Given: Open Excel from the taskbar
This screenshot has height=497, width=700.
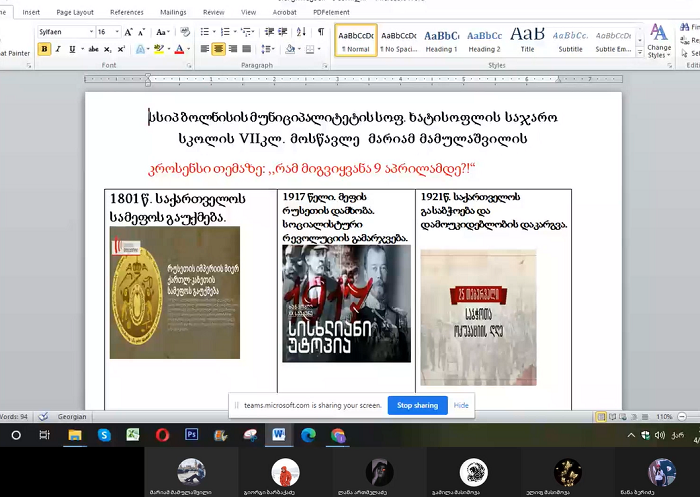Looking at the screenshot, I should click(133, 435).
